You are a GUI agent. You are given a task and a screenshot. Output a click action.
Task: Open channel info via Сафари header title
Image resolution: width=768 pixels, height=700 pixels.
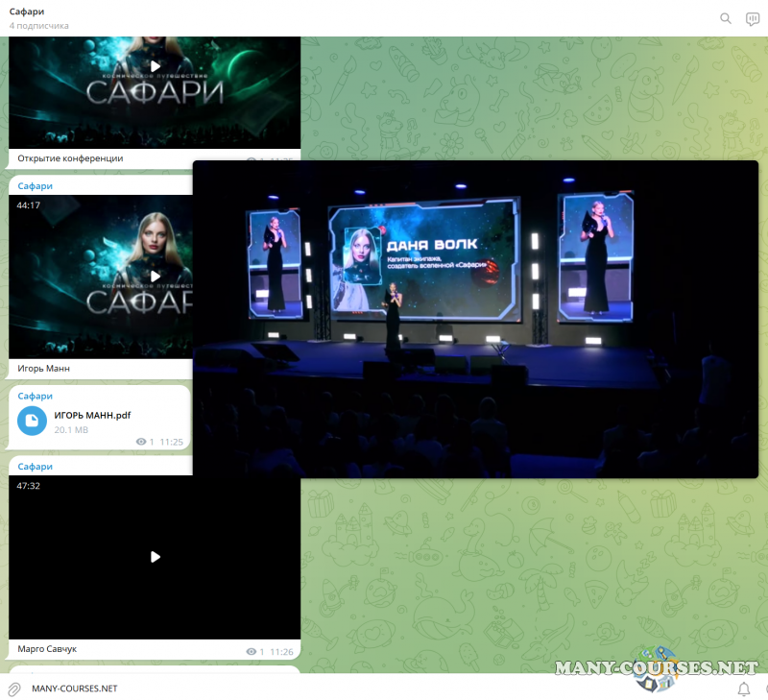point(26,11)
